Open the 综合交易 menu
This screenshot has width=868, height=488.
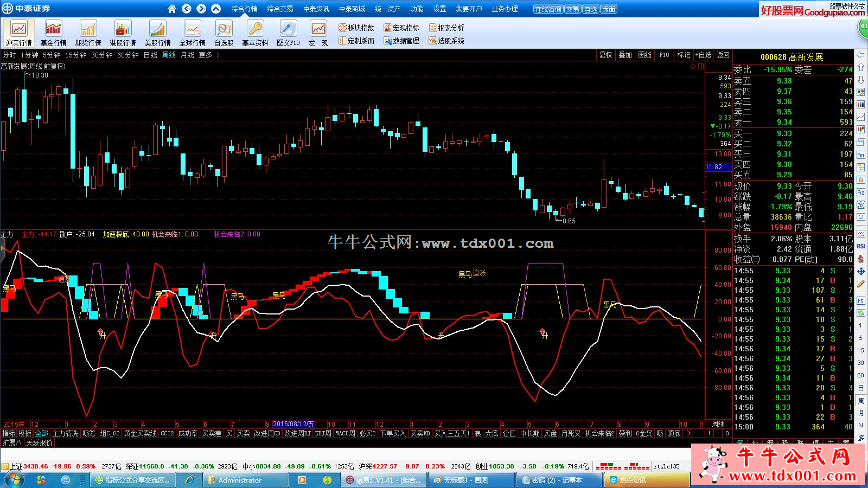click(x=280, y=9)
